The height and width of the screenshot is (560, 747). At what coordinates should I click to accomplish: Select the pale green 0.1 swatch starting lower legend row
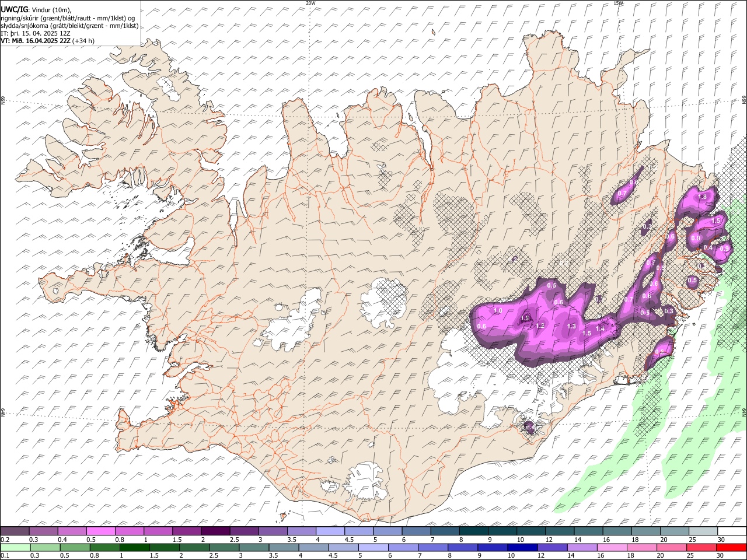pyautogui.click(x=16, y=547)
